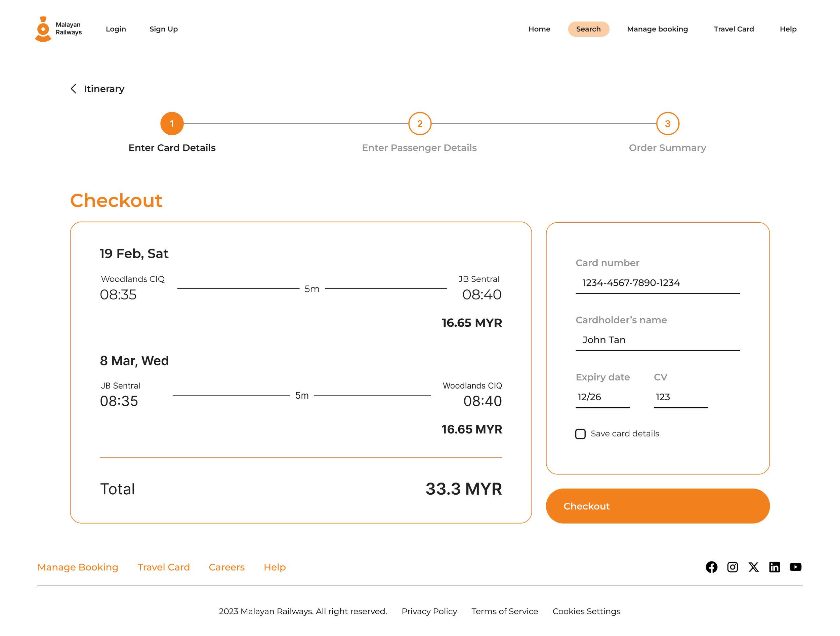Click the Card number input field
Image resolution: width=840 pixels, height=636 pixels.
point(657,283)
